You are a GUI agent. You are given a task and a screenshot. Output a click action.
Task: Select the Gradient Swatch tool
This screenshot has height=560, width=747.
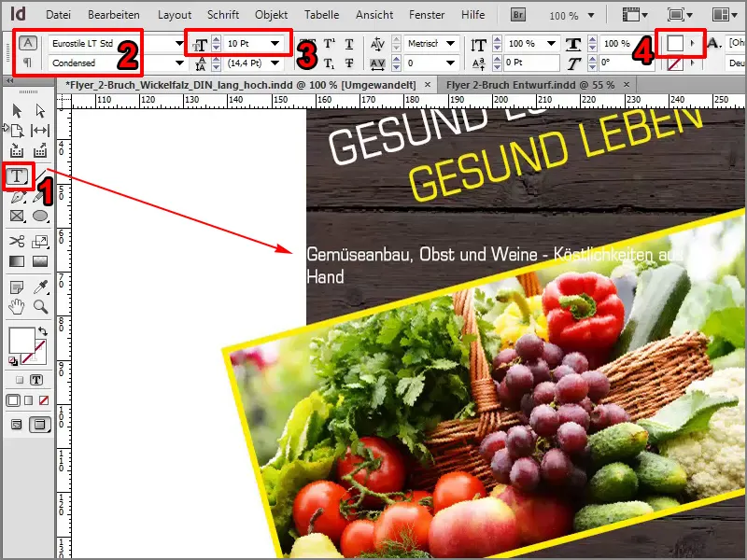click(17, 261)
